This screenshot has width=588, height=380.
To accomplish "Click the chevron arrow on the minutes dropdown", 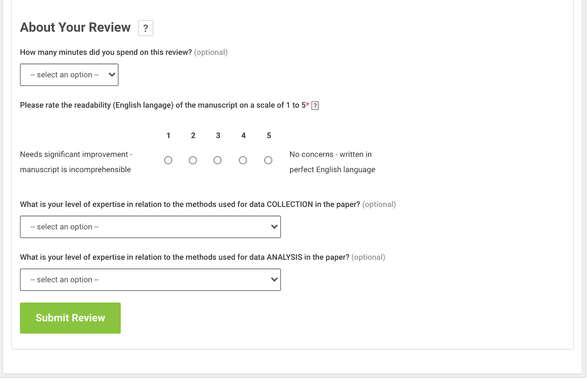I will [x=112, y=75].
